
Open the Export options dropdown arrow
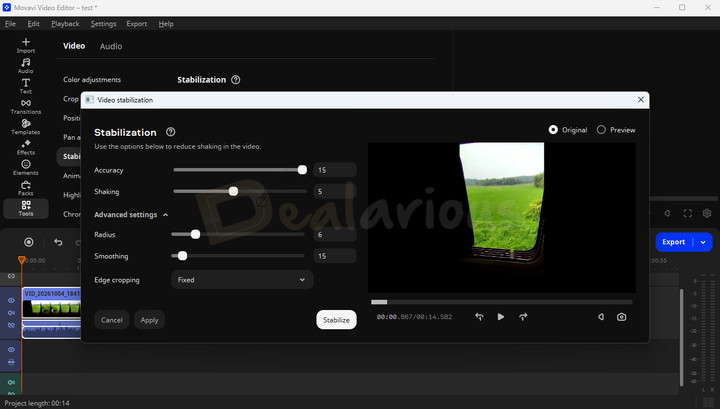[703, 242]
